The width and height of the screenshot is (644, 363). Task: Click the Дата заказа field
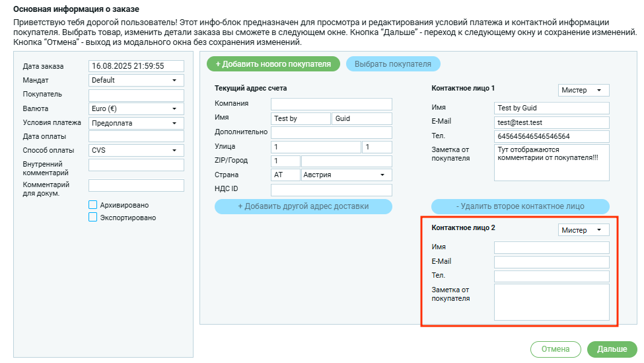pos(136,66)
